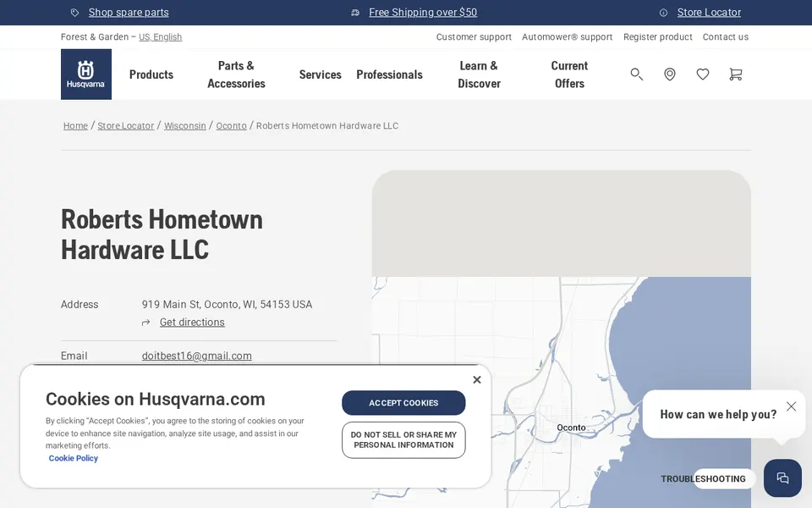Go to Home breadcrumb

point(75,125)
